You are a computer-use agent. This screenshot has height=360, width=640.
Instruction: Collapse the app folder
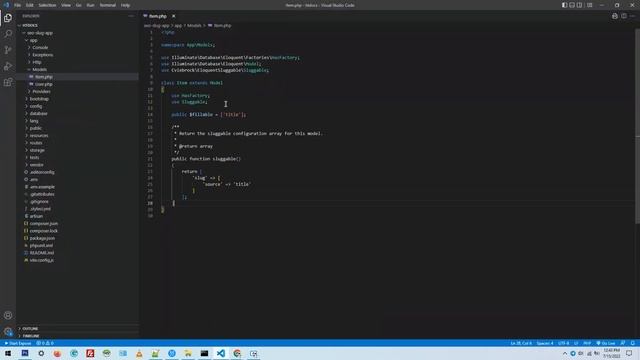pyautogui.click(x=33, y=40)
